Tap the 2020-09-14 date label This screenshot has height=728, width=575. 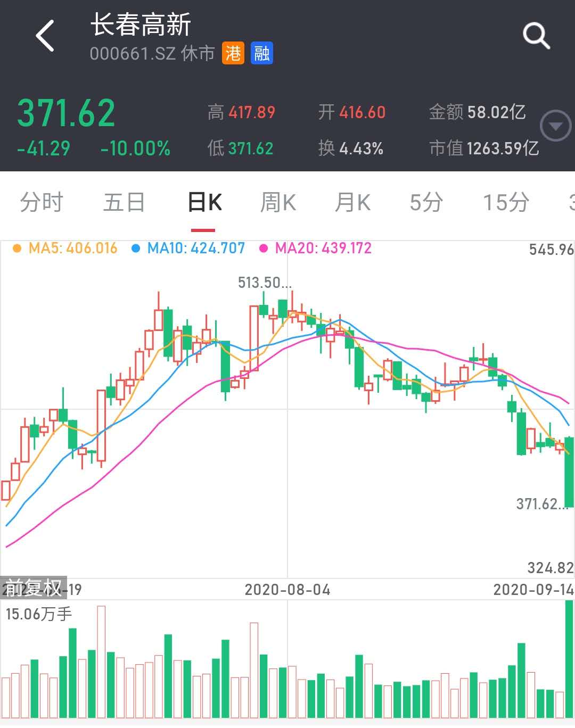533,590
